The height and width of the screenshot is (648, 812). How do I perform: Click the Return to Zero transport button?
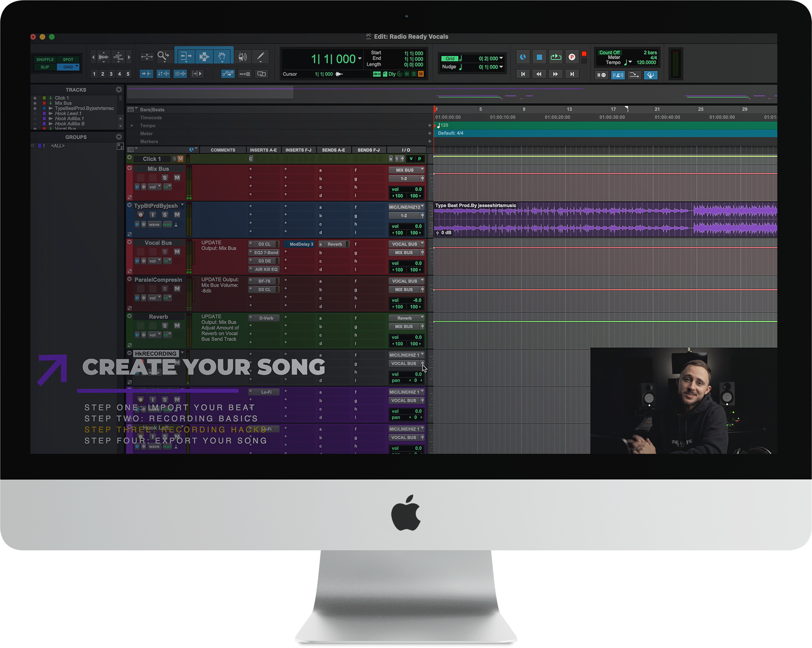[523, 74]
